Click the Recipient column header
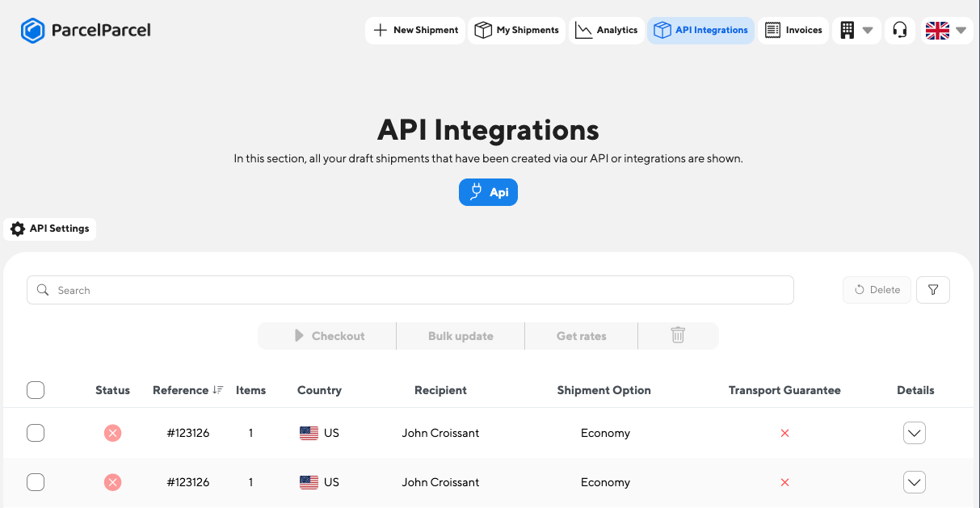The height and width of the screenshot is (508, 980). coord(440,390)
